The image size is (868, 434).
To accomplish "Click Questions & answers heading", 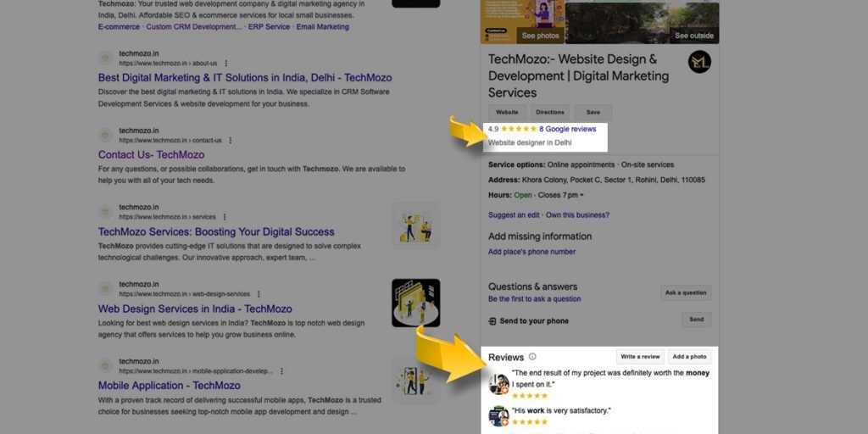I will (532, 287).
